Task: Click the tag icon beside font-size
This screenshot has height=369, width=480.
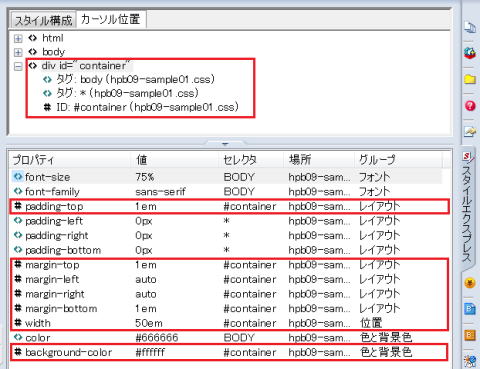Action: tap(18, 176)
